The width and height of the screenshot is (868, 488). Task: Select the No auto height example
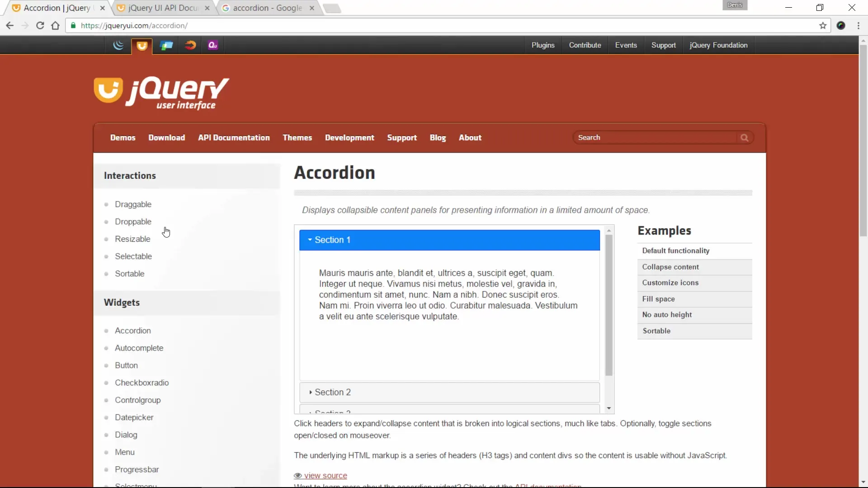[694, 315]
